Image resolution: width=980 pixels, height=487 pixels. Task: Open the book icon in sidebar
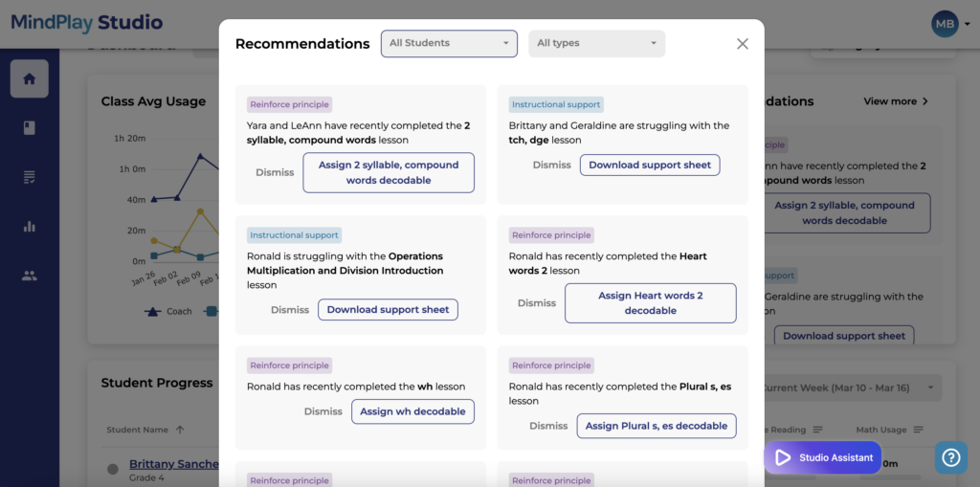click(x=30, y=128)
